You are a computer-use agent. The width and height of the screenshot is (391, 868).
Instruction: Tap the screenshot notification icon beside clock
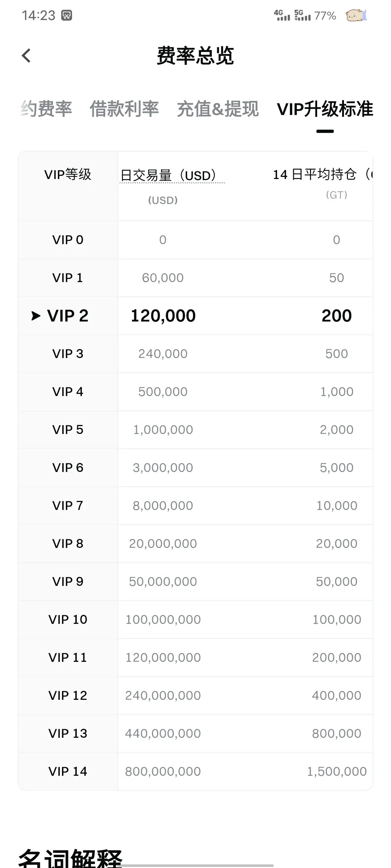click(x=67, y=15)
